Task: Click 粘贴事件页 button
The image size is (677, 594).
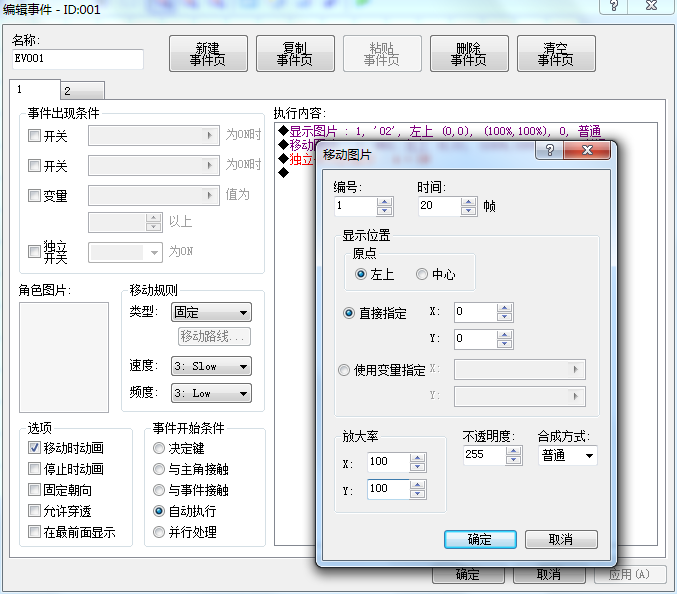Action: click(x=382, y=54)
